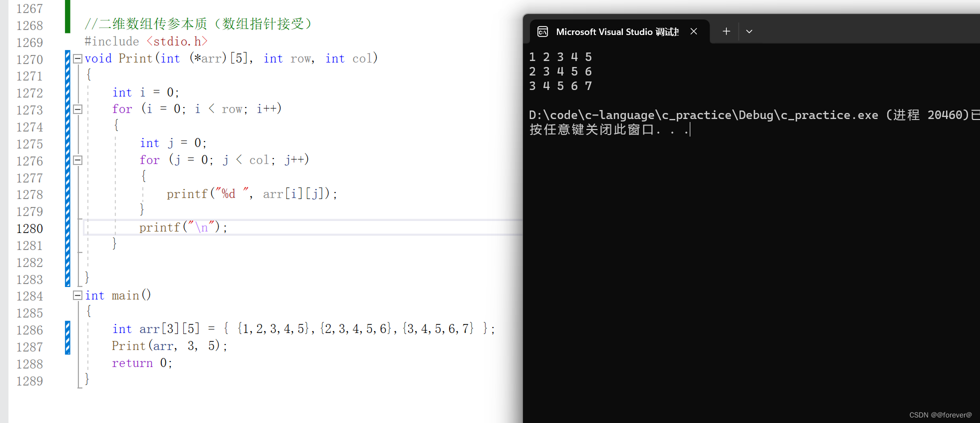Select the Microsoft Visual Studio debug console tab
Screen dimensions: 980x423
619,31
